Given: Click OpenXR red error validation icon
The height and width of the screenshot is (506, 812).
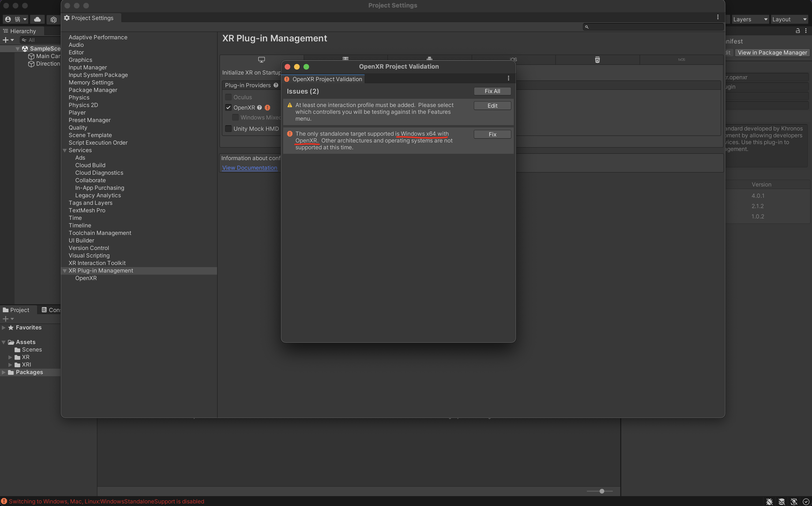Looking at the screenshot, I should point(267,107).
